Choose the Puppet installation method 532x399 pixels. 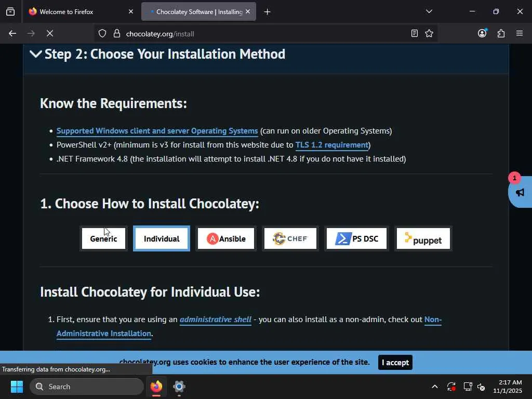[423, 238]
